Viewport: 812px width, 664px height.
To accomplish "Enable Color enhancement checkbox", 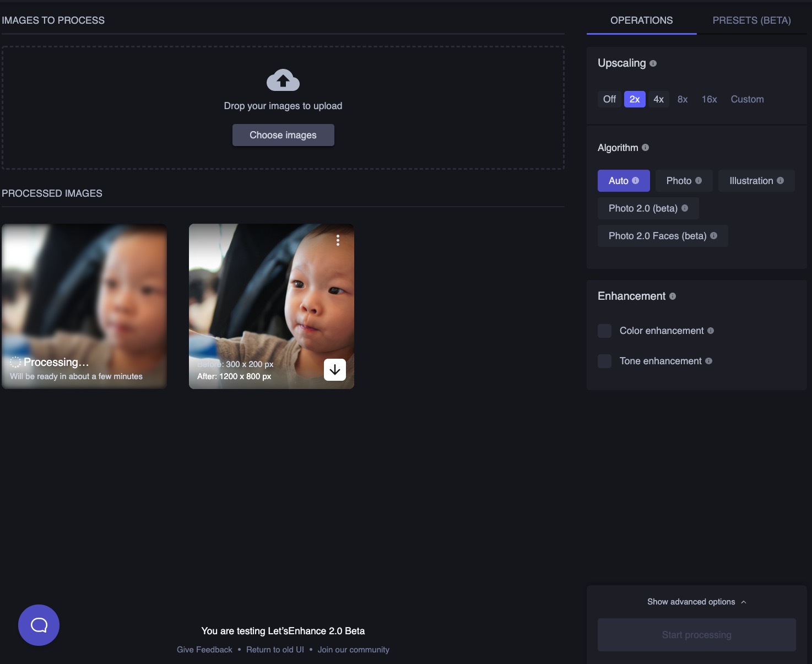I will 604,331.
